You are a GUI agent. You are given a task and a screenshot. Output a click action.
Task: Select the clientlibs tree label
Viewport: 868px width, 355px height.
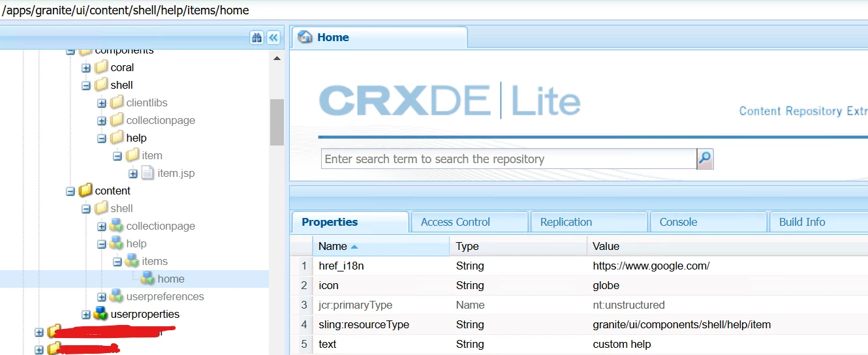(x=147, y=102)
